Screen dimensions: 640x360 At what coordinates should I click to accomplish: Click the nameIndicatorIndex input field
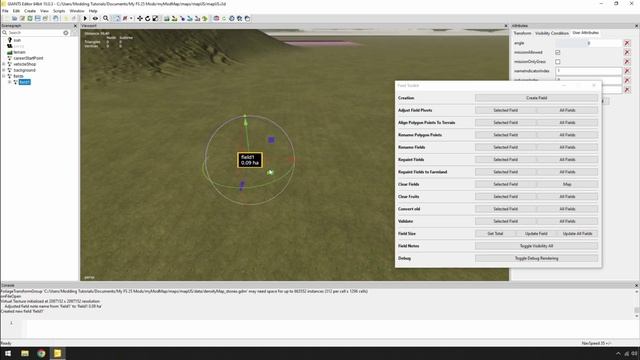click(589, 71)
